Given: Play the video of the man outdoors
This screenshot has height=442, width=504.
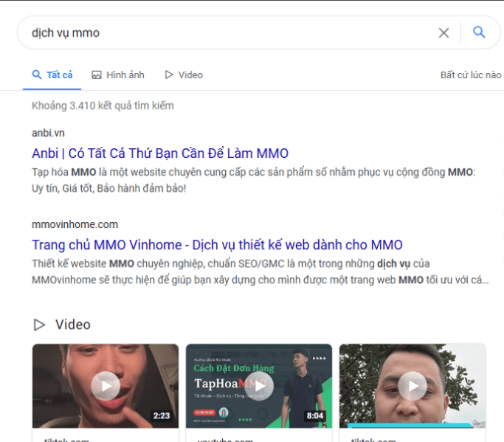Looking at the screenshot, I should pyautogui.click(x=412, y=386).
